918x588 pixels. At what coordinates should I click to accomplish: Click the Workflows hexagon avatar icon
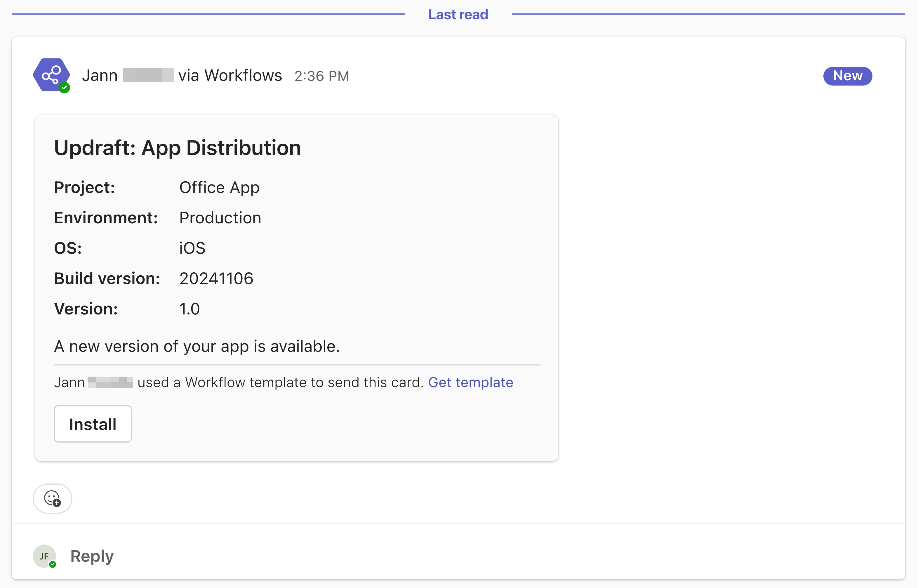pyautogui.click(x=51, y=74)
